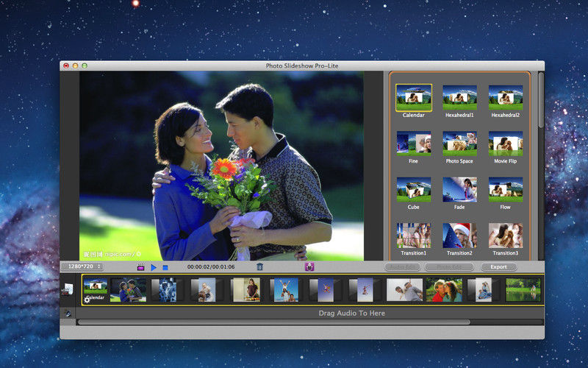Click the Export button
The height and width of the screenshot is (368, 588).
499,266
